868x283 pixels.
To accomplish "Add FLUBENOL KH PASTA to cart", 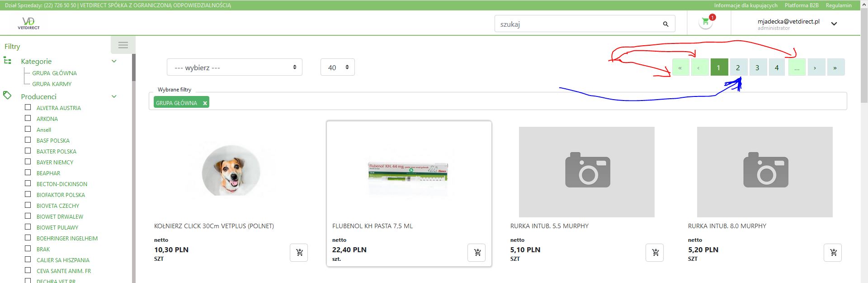I will tap(476, 253).
